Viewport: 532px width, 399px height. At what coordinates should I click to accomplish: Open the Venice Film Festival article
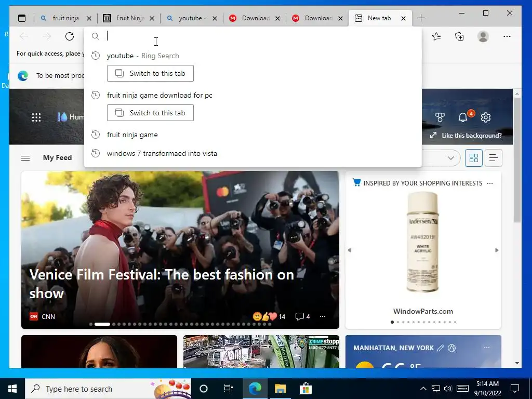pos(162,284)
